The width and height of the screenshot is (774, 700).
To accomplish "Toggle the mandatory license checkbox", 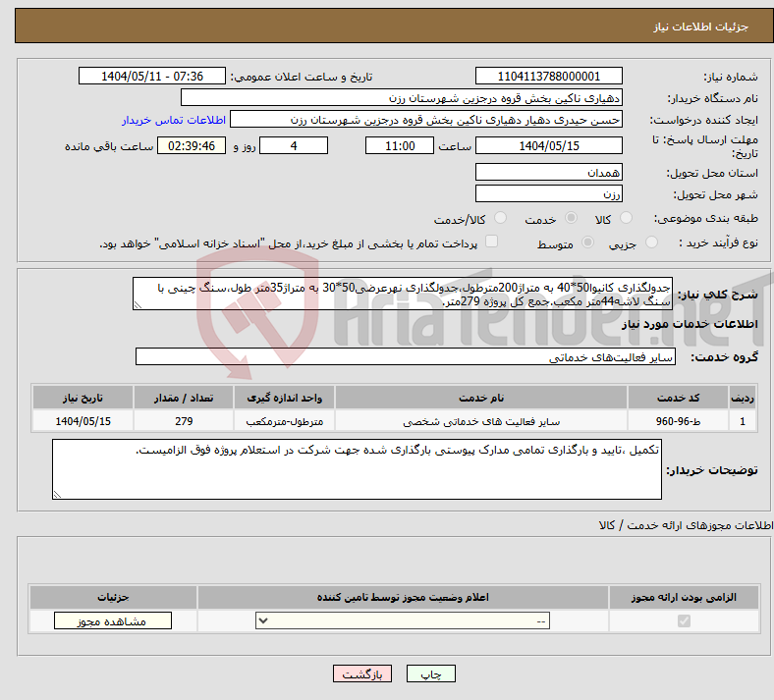I will pyautogui.click(x=684, y=620).
